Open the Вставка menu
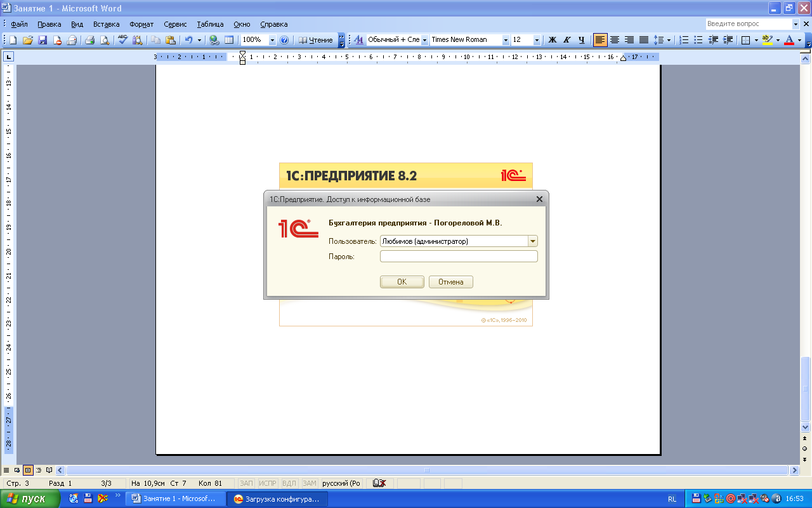The width and height of the screenshot is (812, 508). 106,24
